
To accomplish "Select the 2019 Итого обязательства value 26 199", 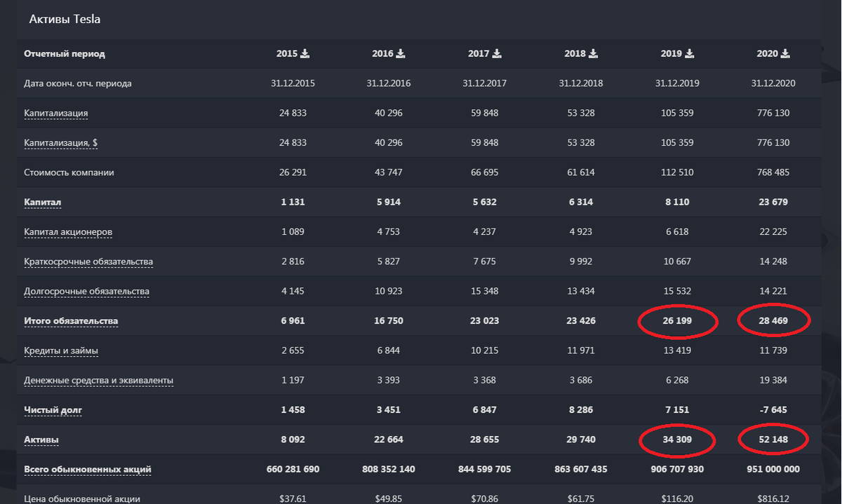I will (x=676, y=321).
